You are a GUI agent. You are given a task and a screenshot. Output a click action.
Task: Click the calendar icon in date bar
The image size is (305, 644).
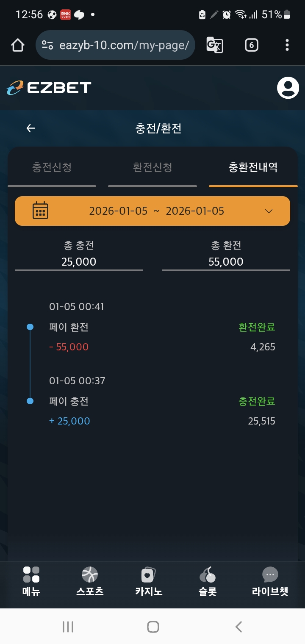(41, 211)
